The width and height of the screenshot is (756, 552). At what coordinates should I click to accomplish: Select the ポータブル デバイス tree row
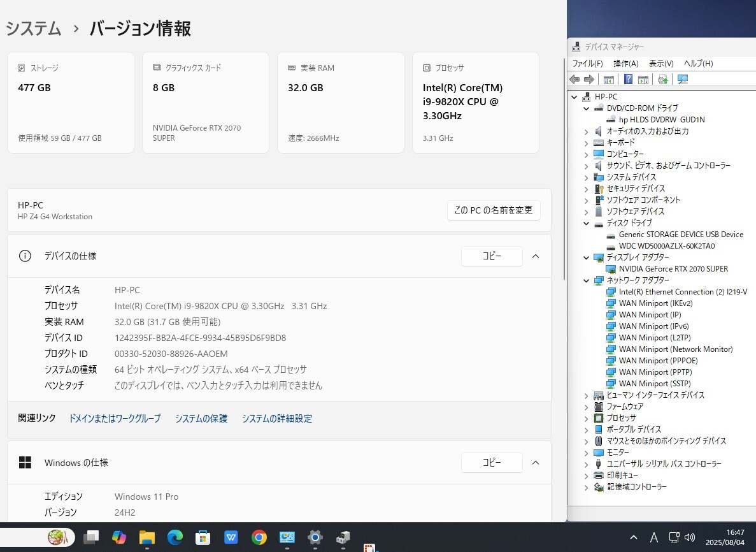click(634, 430)
